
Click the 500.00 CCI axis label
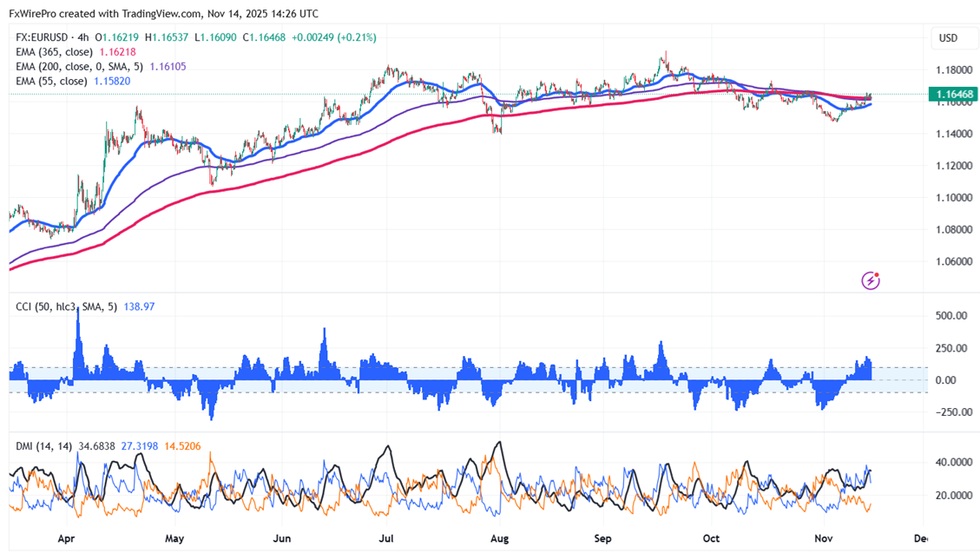click(x=951, y=315)
